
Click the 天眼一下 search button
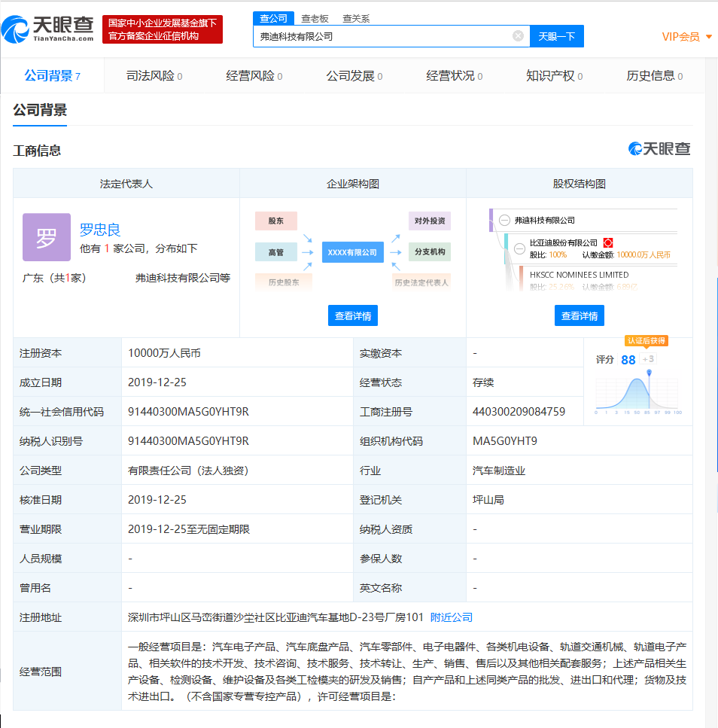(x=556, y=36)
